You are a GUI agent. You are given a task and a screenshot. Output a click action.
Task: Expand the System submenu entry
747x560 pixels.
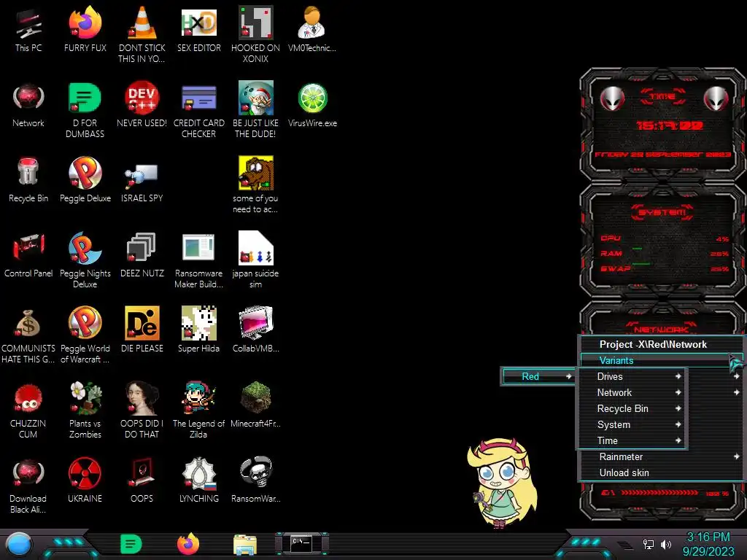632,425
